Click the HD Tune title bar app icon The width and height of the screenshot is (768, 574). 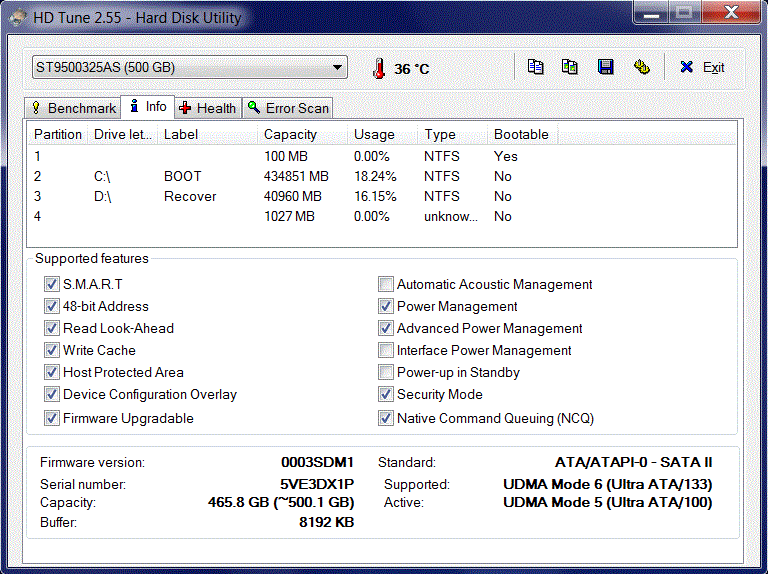pyautogui.click(x=18, y=18)
